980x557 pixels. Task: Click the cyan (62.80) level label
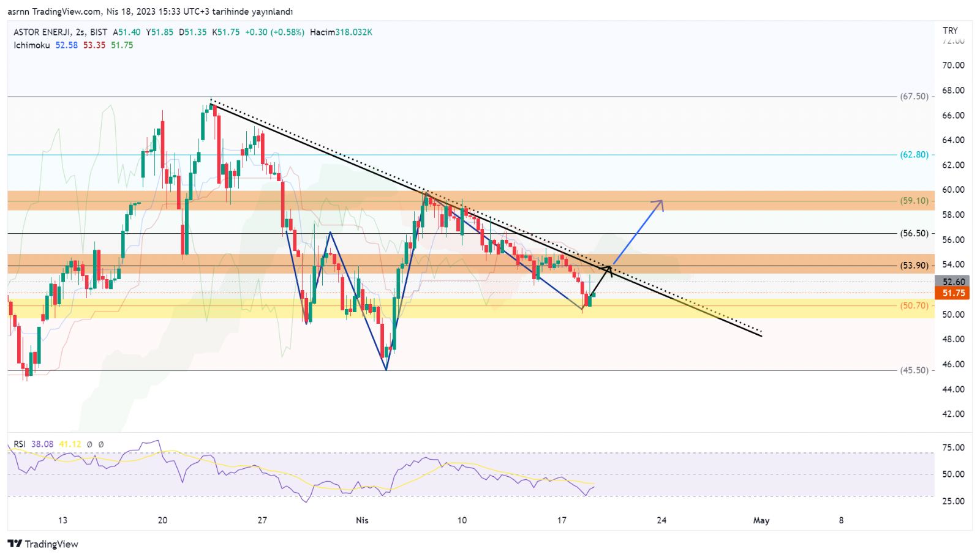pyautogui.click(x=914, y=154)
